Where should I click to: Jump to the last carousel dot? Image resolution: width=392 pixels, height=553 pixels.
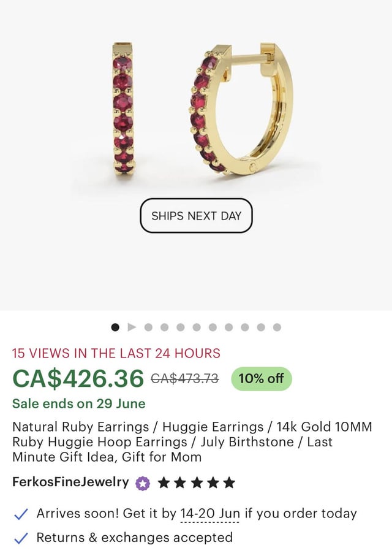277,327
